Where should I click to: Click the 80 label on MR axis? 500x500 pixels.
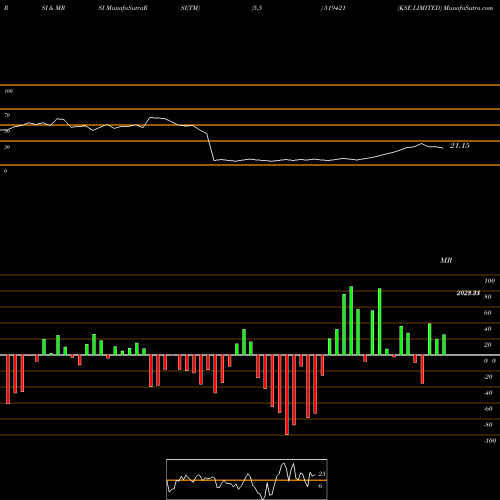(x=488, y=297)
